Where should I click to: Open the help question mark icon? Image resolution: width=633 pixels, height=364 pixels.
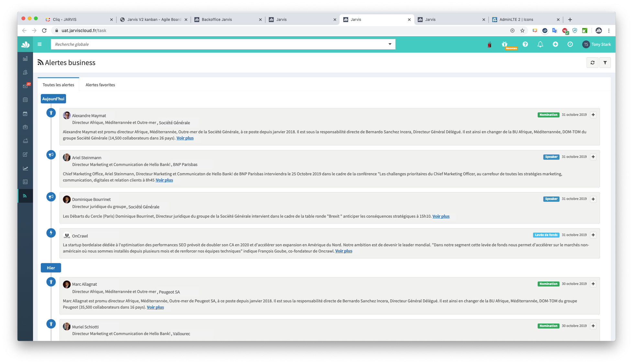click(525, 44)
